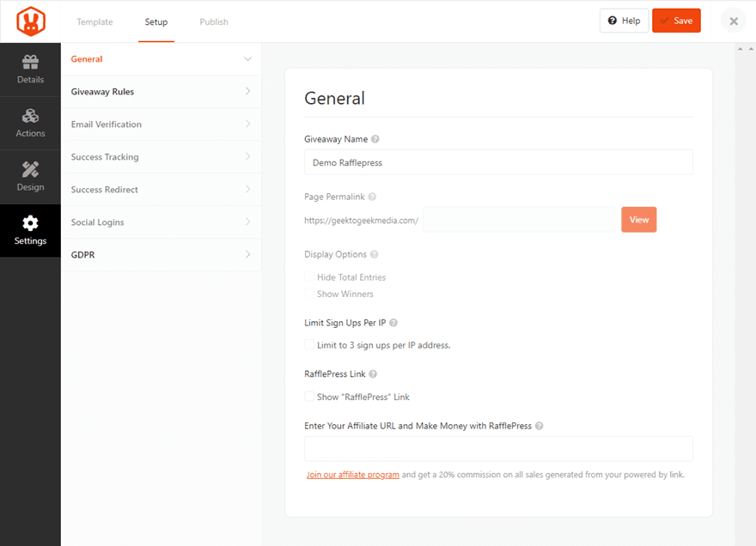
Task: Enable Limit to 3 sign ups per IP
Action: pos(309,345)
